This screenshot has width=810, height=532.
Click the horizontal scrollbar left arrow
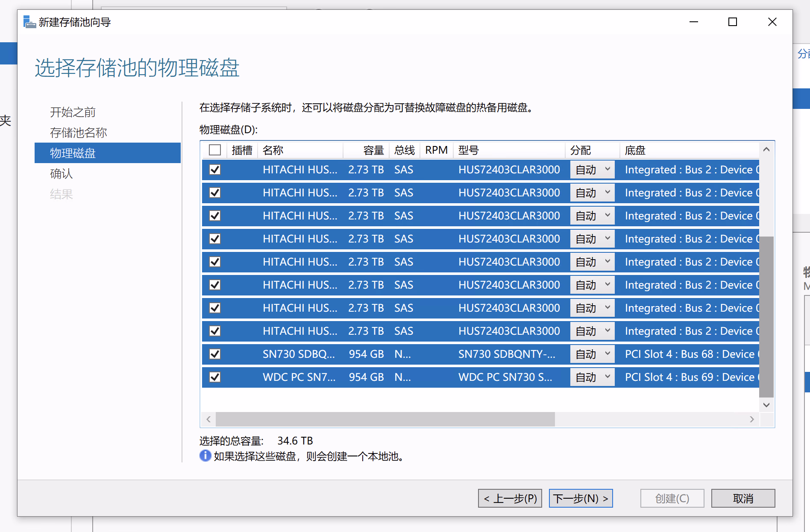coord(208,419)
